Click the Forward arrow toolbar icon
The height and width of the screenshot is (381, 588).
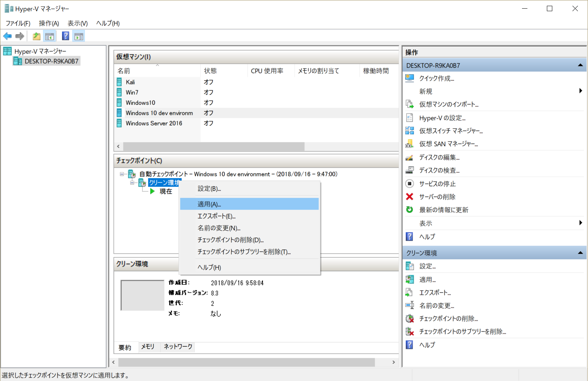click(20, 36)
